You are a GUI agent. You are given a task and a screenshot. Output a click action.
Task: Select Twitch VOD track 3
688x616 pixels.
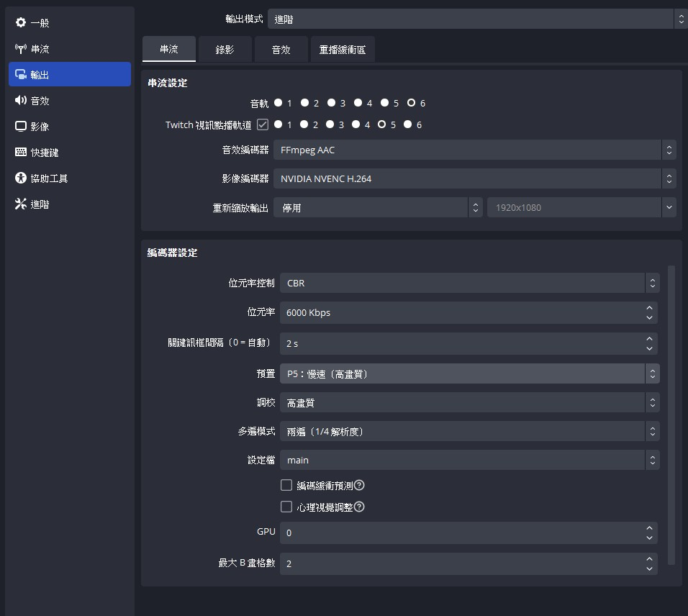(x=330, y=124)
